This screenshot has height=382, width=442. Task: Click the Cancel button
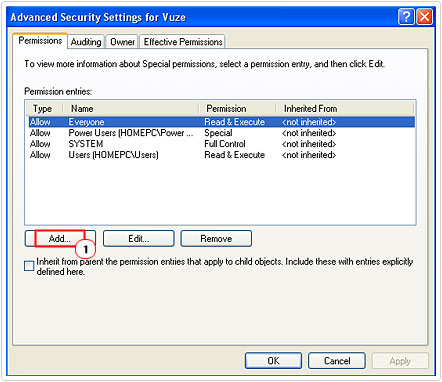coord(337,361)
